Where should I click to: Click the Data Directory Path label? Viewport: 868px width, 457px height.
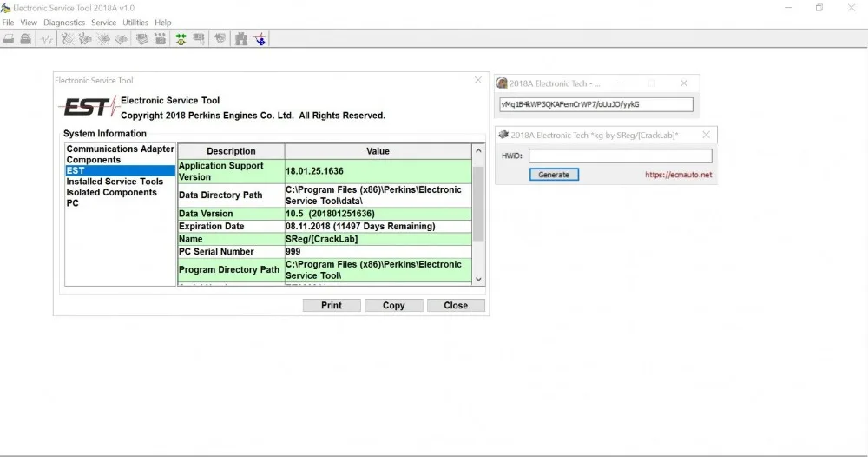220,195
